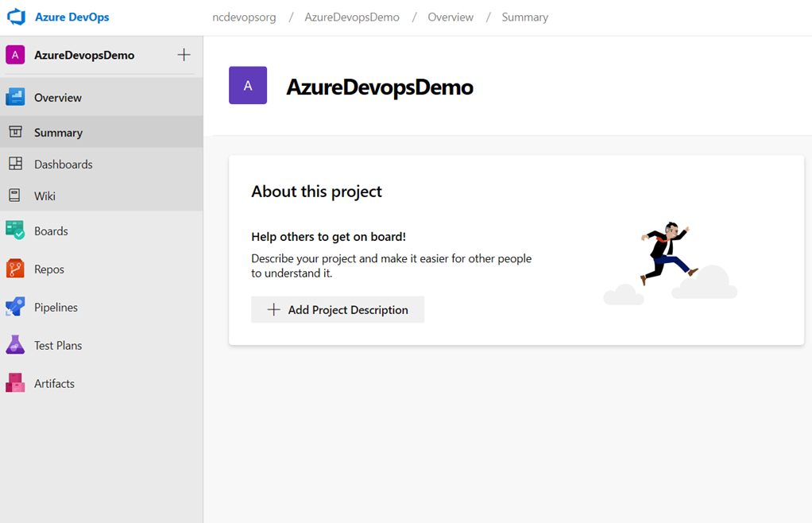Screen dimensions: 812x523
Task: Open the AzureDevopsDemo project name in the sidebar
Action: pyautogui.click(x=84, y=55)
